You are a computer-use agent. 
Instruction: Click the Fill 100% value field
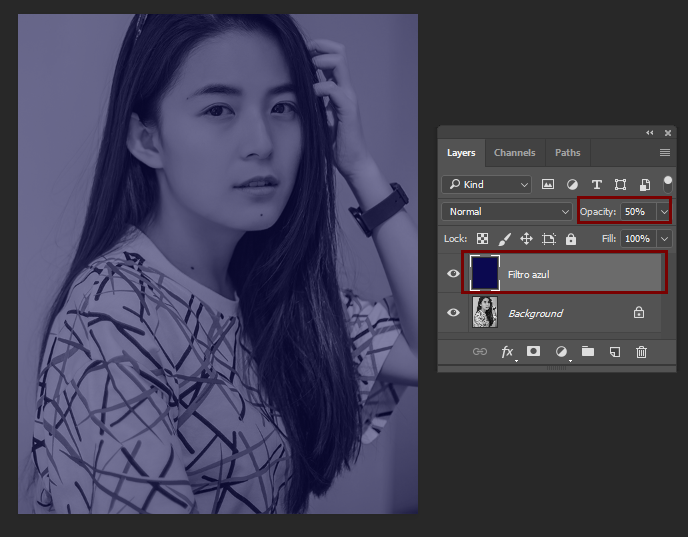click(638, 239)
